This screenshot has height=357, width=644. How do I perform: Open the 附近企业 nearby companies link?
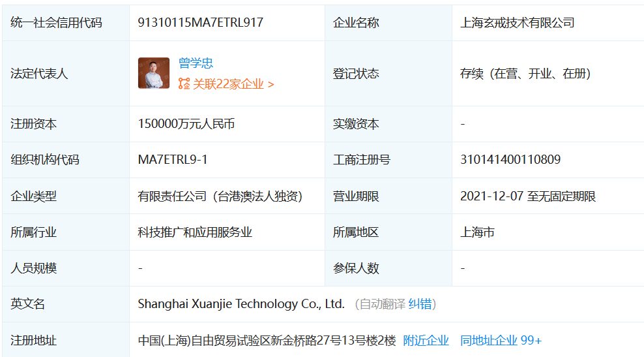point(426,341)
